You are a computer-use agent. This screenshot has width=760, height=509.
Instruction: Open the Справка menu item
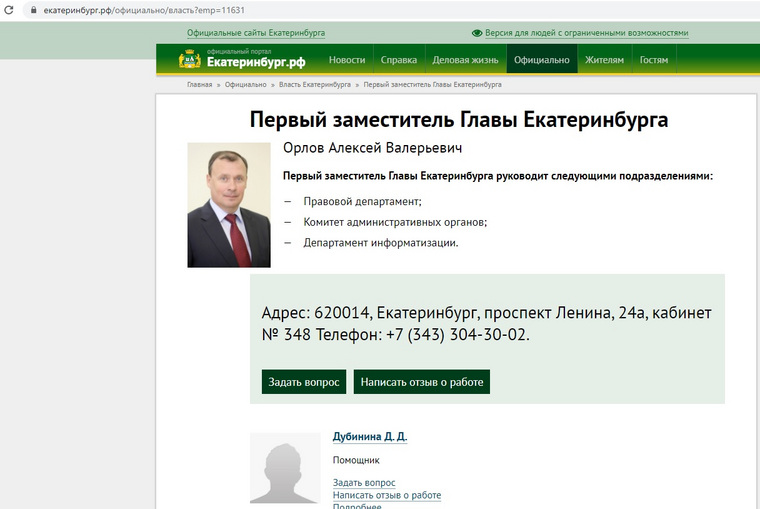point(399,60)
